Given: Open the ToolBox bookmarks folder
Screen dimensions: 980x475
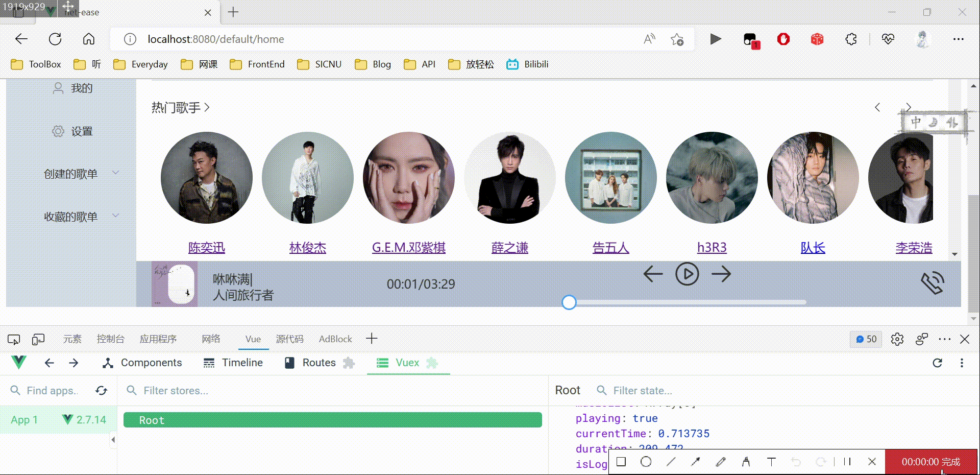Looking at the screenshot, I should pyautogui.click(x=36, y=64).
